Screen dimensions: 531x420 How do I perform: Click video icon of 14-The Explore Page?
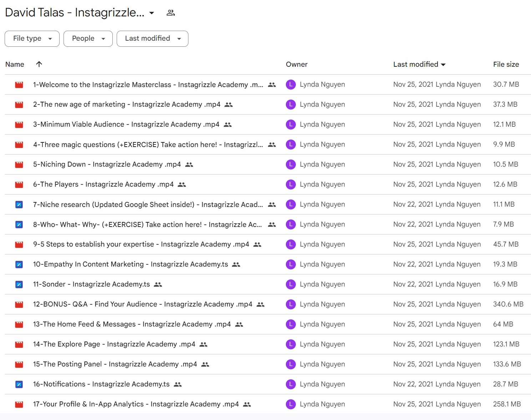(x=19, y=344)
